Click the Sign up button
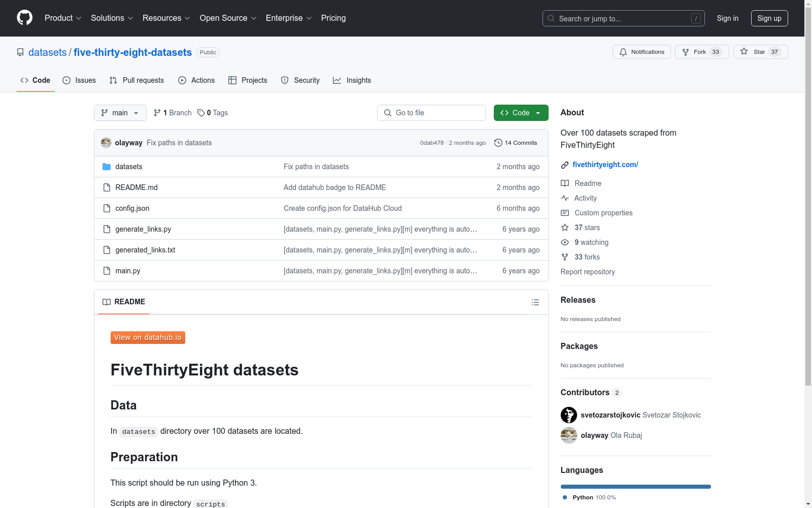The width and height of the screenshot is (812, 508). [769, 18]
